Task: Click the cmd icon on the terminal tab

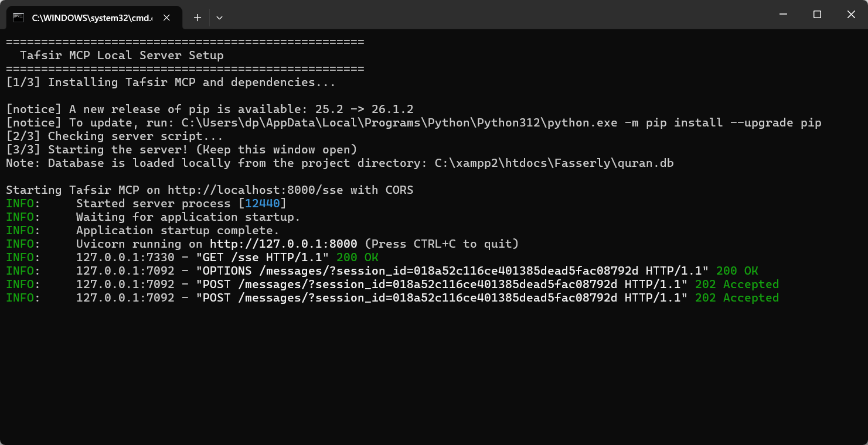Action: tap(19, 18)
